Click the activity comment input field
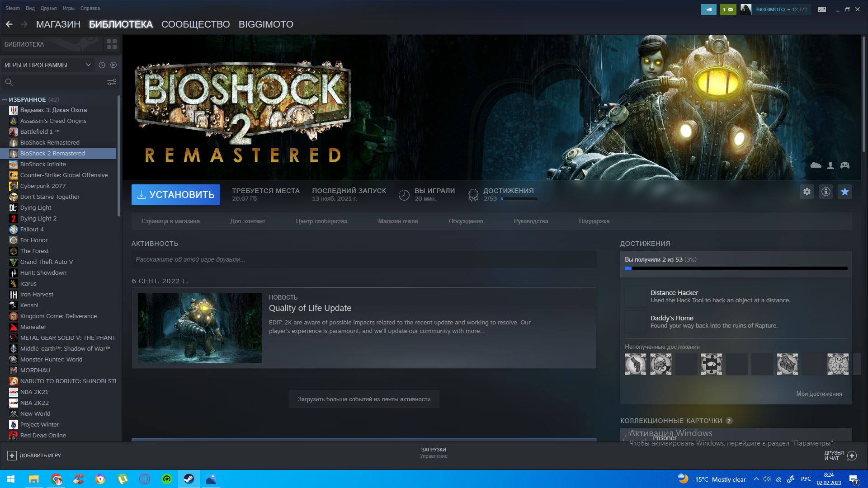Screen dimensions: 868x488 click(x=364, y=260)
